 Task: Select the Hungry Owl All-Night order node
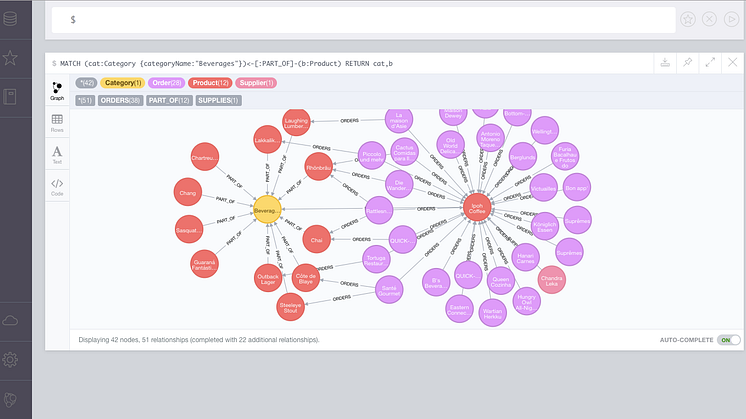[x=526, y=301]
